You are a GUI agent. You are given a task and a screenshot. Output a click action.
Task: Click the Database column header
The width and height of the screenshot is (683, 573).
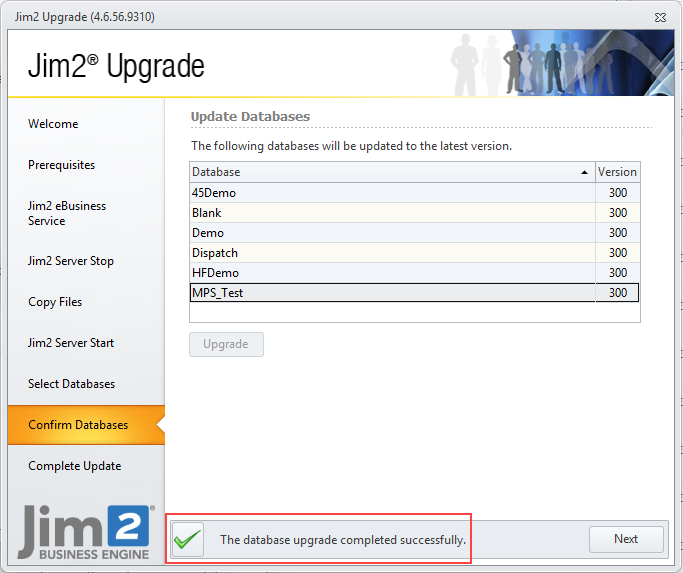pos(392,172)
